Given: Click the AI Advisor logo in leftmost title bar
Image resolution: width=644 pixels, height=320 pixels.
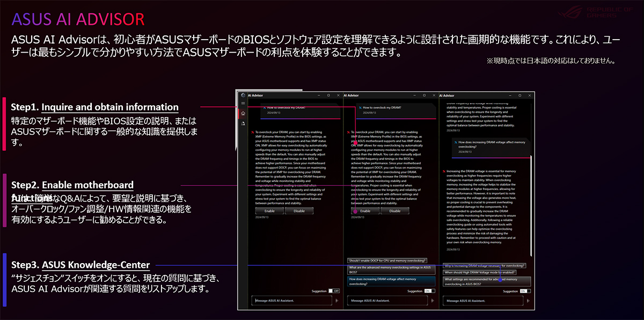Looking at the screenshot, I should pos(243,94).
